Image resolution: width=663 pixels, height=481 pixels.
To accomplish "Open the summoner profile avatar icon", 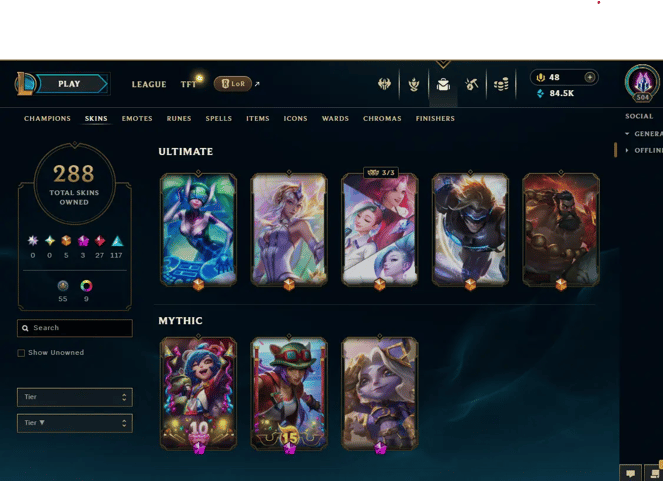I will coord(642,82).
